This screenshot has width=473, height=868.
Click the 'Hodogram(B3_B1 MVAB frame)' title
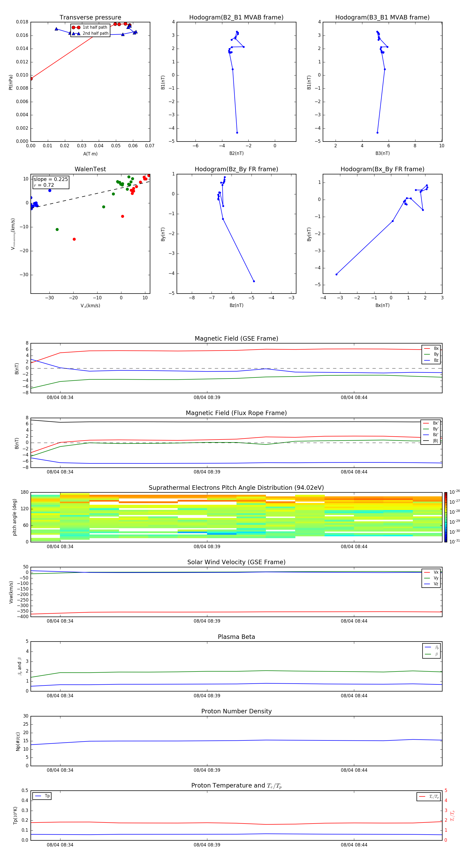click(x=382, y=17)
